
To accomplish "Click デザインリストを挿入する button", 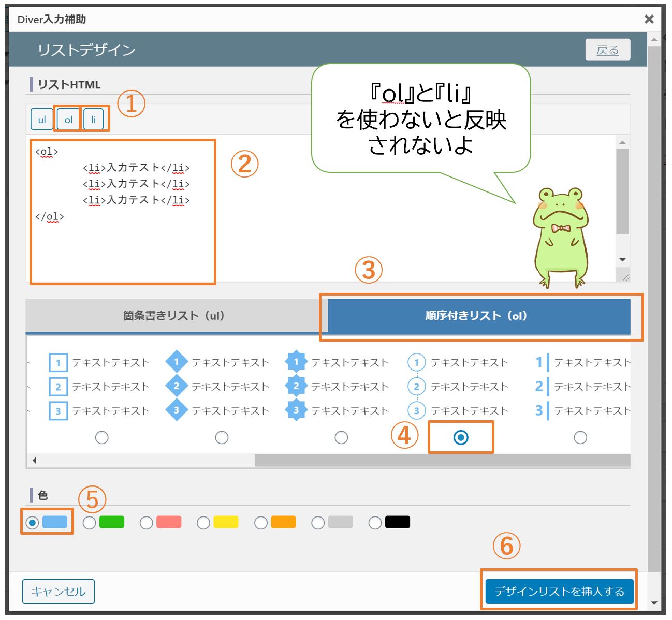I will (559, 592).
